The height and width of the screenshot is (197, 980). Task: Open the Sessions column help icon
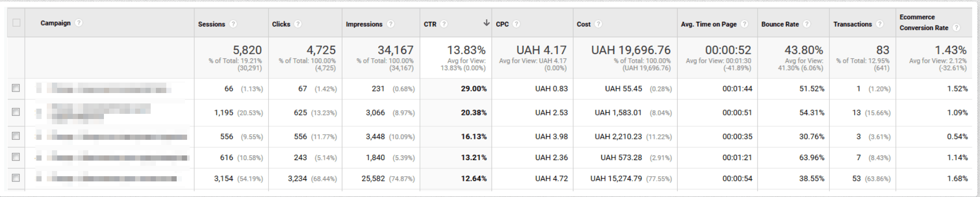[233, 24]
